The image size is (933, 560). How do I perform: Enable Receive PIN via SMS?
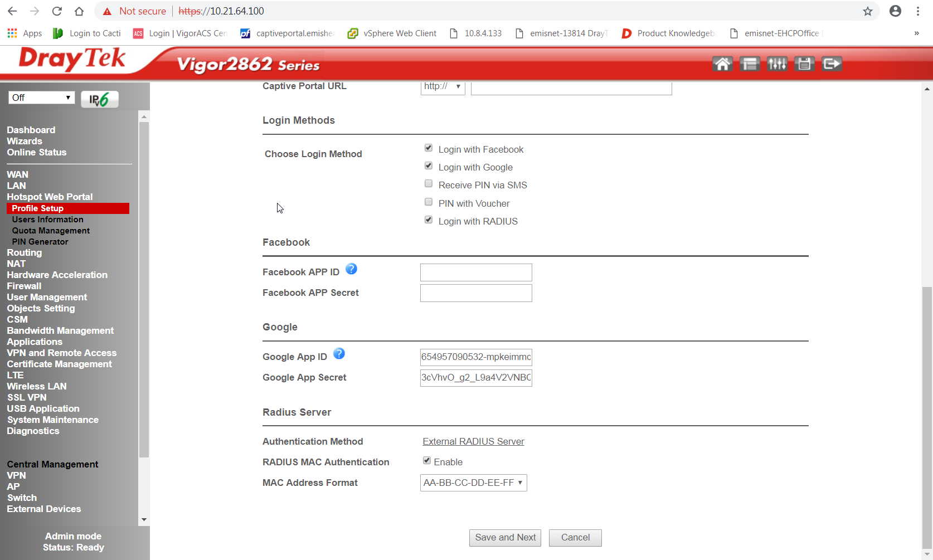tap(429, 184)
